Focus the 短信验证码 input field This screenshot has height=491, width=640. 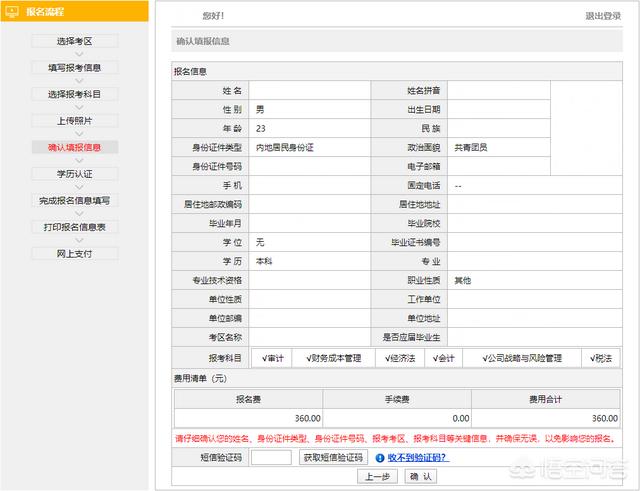point(271,458)
